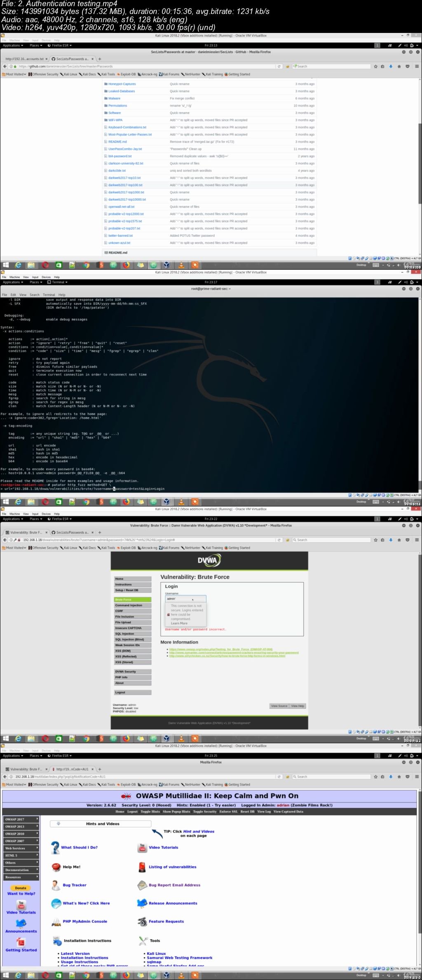Click the book icon beside the README.md heading
This screenshot has width=422, height=980.
106,253
